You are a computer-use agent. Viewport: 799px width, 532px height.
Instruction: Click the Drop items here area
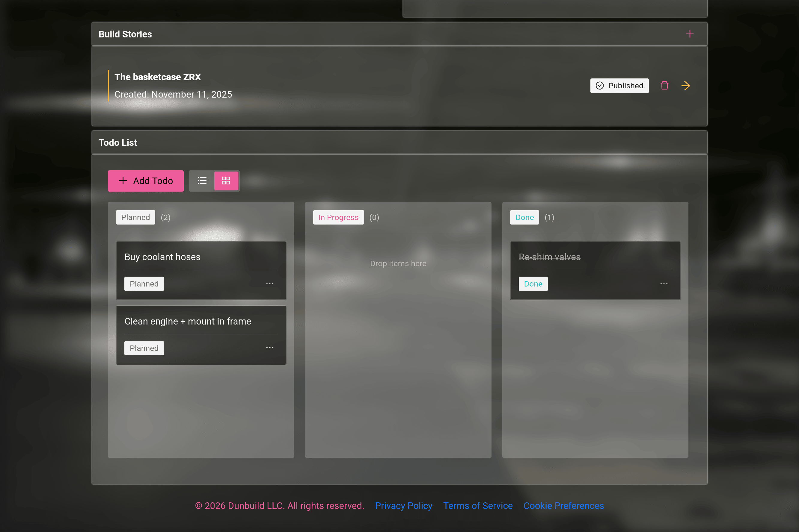[398, 263]
